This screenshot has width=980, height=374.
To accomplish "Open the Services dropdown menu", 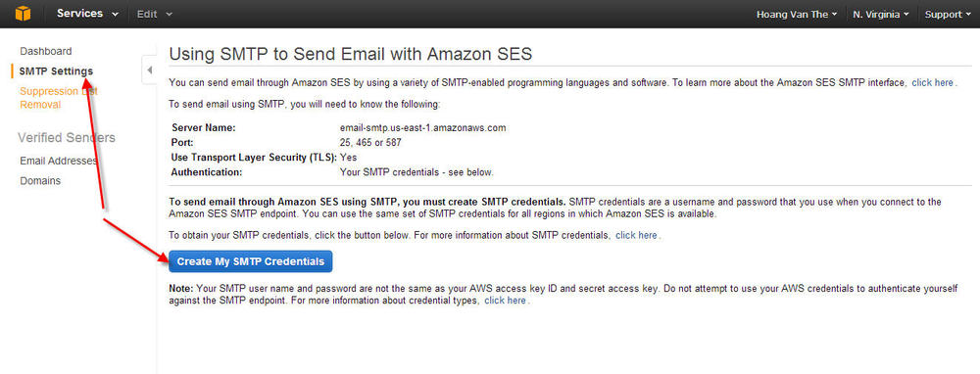I will tap(87, 14).
